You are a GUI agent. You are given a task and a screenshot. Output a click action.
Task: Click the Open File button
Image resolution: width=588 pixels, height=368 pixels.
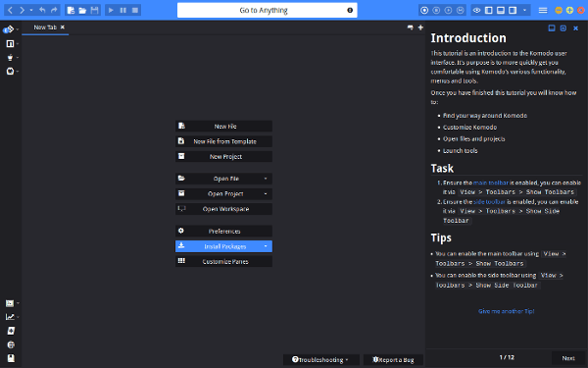click(x=223, y=179)
